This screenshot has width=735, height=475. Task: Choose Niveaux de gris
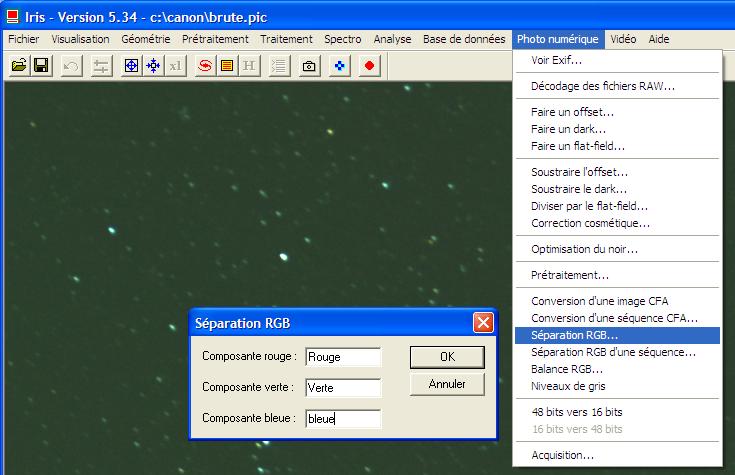click(x=617, y=386)
